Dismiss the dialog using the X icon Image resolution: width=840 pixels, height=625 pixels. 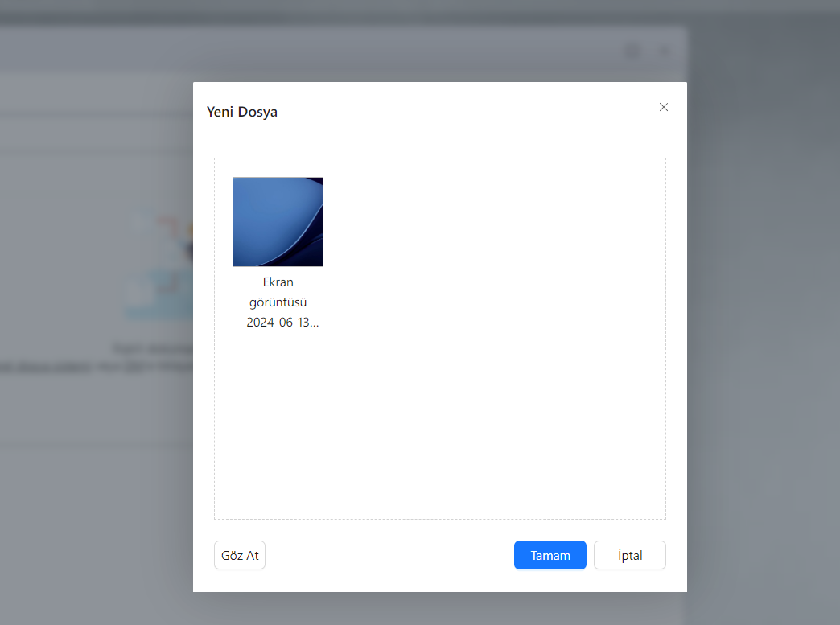tap(663, 107)
